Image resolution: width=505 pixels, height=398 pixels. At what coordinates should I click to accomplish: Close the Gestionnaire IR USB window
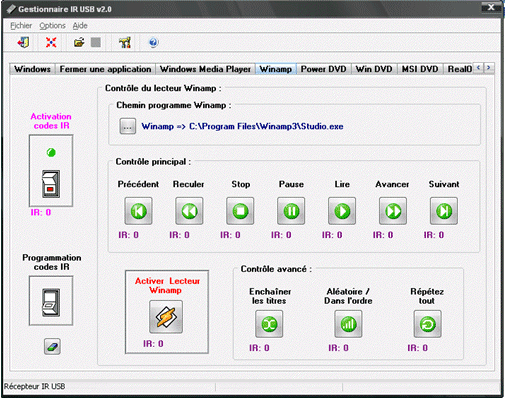(x=491, y=7)
